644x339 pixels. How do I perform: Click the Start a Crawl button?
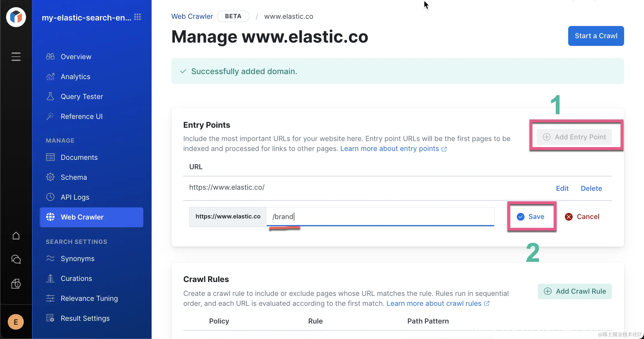[x=596, y=36]
